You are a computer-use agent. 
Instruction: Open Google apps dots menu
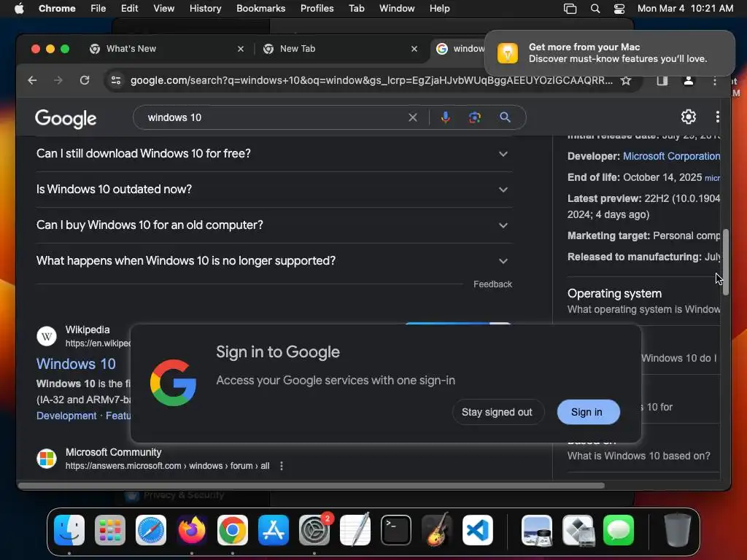click(718, 117)
